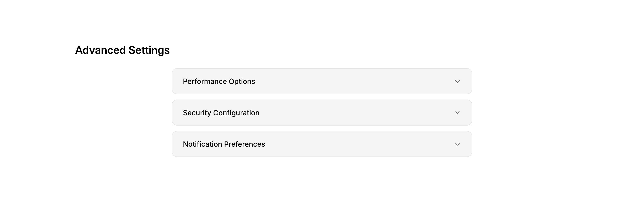Screen dimensions: 644x200
Task: Show the notification settings section
Action: tap(322, 144)
